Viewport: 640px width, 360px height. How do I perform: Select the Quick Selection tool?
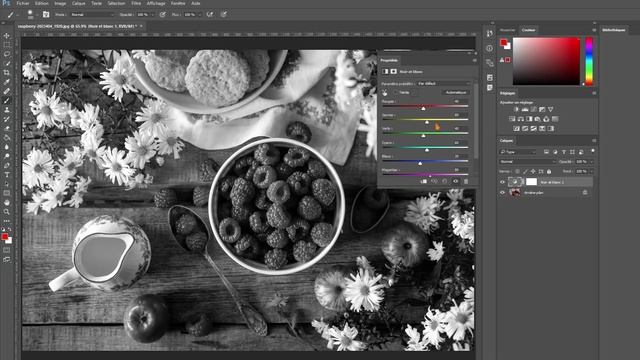7,63
